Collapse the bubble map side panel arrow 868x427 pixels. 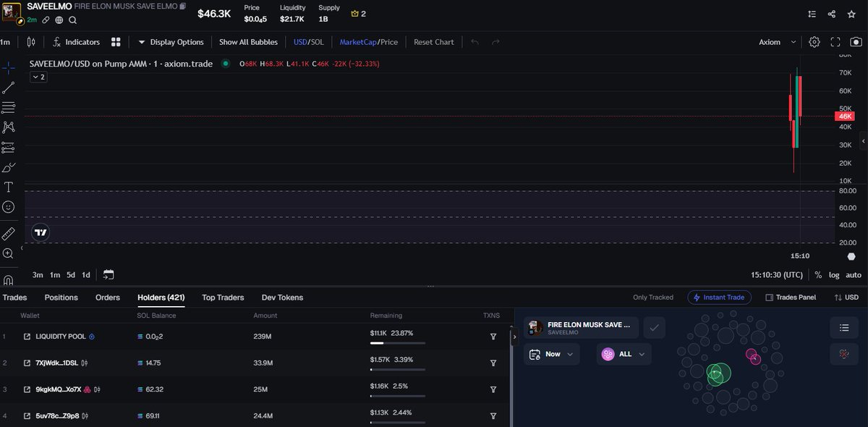(x=514, y=337)
